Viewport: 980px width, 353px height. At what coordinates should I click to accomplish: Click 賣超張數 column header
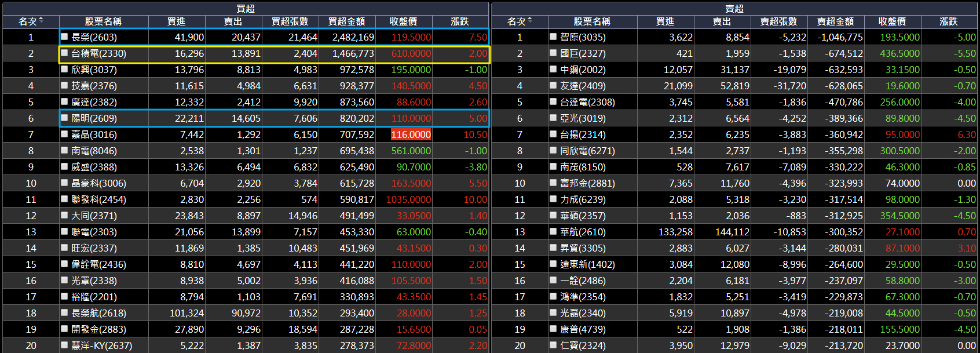(x=778, y=21)
